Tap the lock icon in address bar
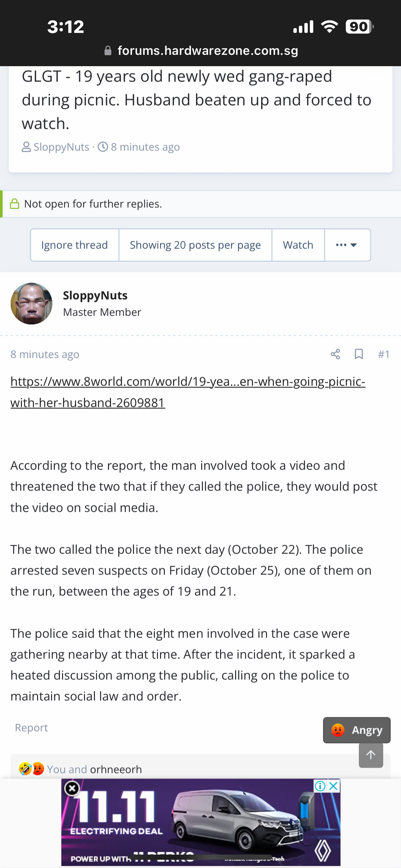This screenshot has width=401, height=868. [x=108, y=51]
